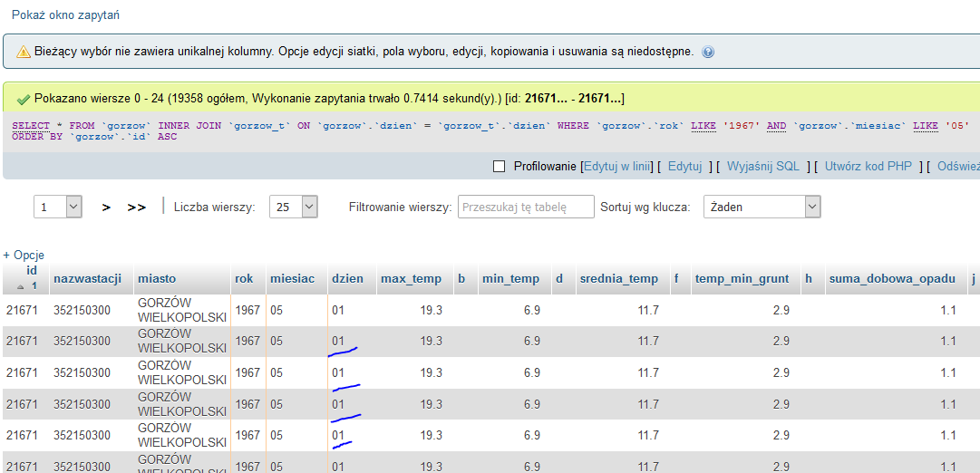Image resolution: width=980 pixels, height=473 pixels.
Task: Sort by the rok column header
Action: coord(245,279)
